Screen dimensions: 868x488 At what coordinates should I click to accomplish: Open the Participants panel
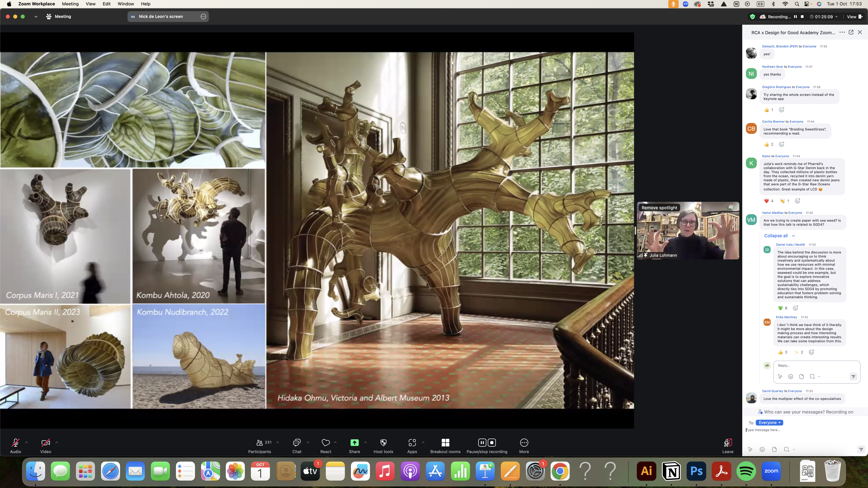click(x=260, y=446)
